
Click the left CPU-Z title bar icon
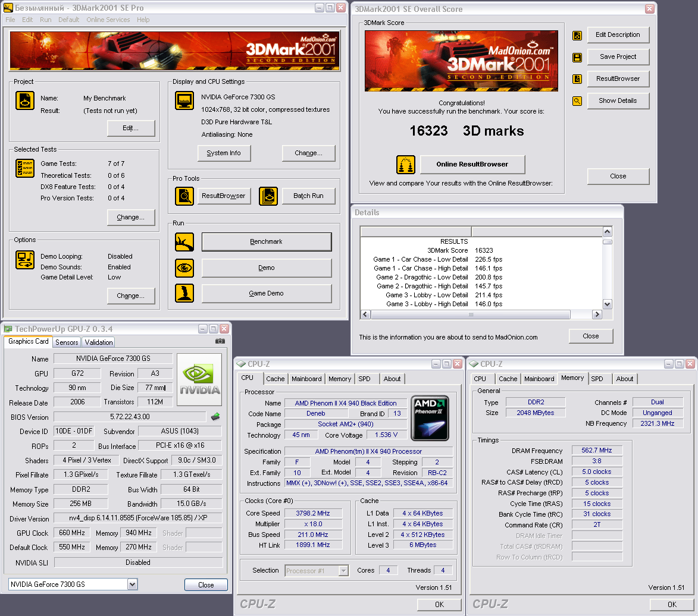click(x=241, y=364)
